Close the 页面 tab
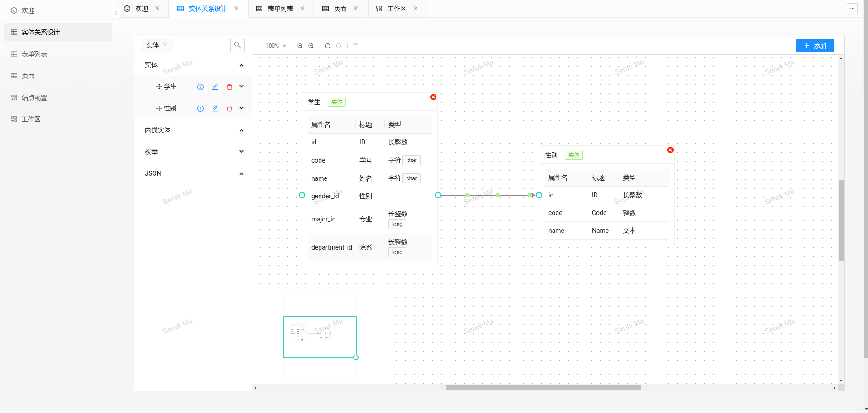Viewport: 868px width, 413px height. tap(356, 8)
